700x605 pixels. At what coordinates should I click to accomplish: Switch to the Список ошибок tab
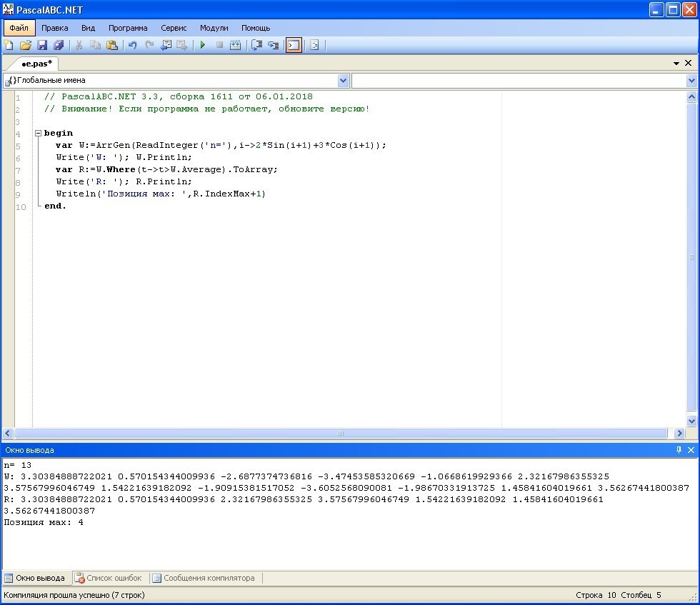[108, 578]
